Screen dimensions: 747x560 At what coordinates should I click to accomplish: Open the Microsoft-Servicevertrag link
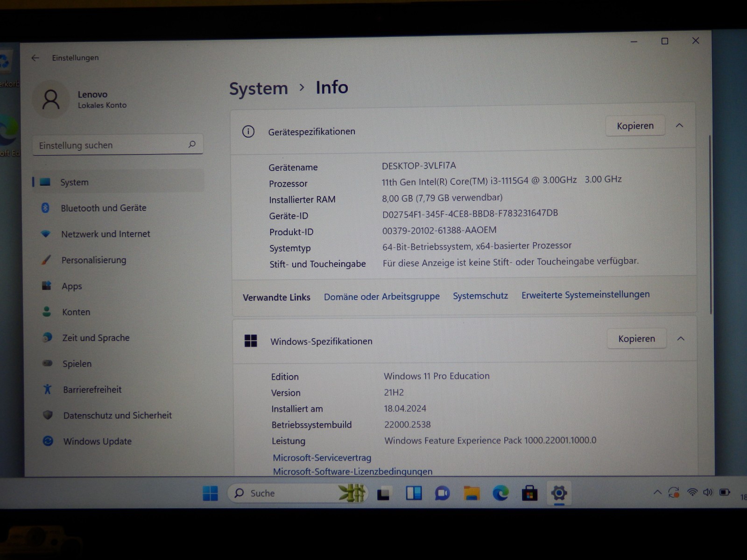point(322,458)
